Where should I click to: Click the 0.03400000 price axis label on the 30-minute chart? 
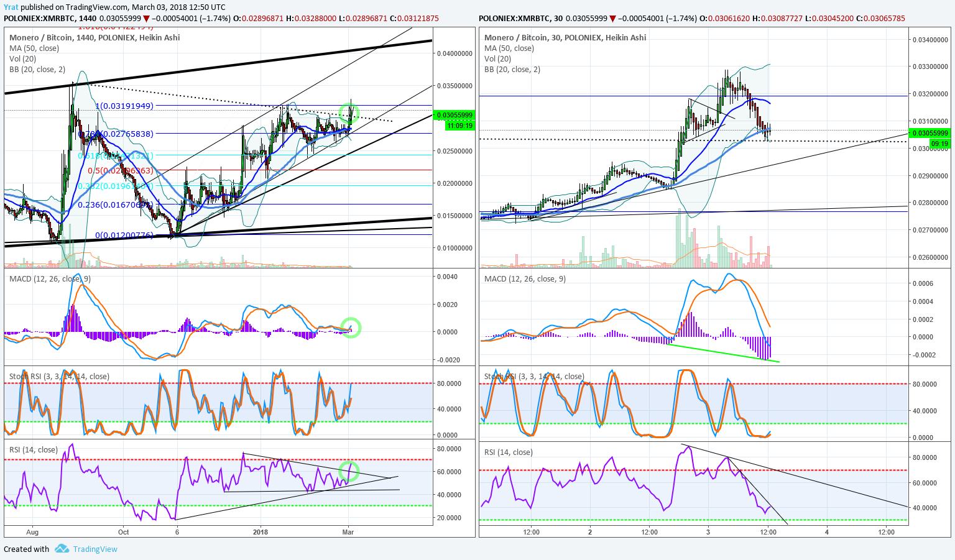pyautogui.click(x=930, y=40)
